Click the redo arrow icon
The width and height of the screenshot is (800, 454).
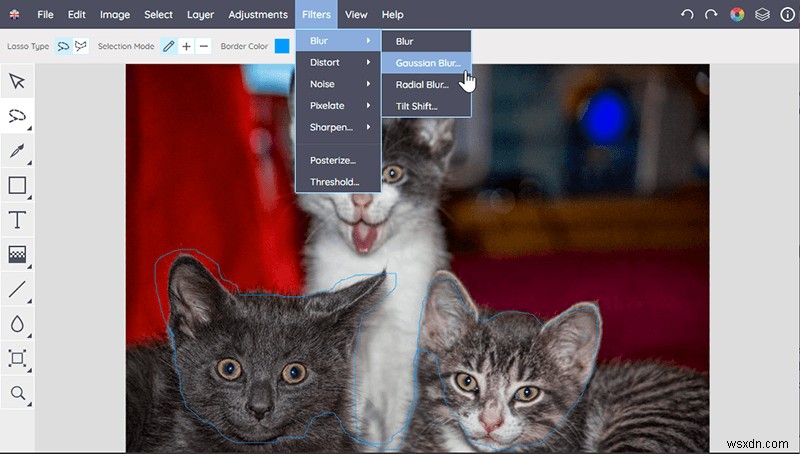point(711,14)
